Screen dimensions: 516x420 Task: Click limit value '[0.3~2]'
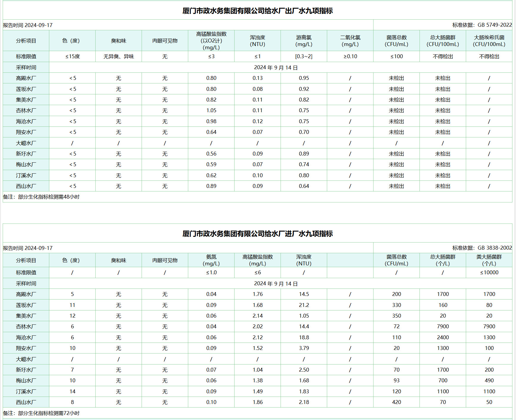click(x=304, y=56)
